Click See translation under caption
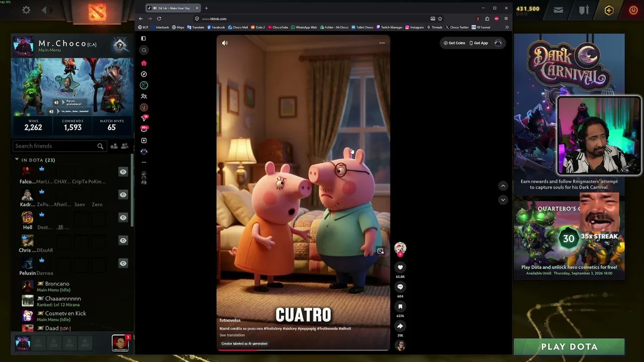 pos(232,335)
